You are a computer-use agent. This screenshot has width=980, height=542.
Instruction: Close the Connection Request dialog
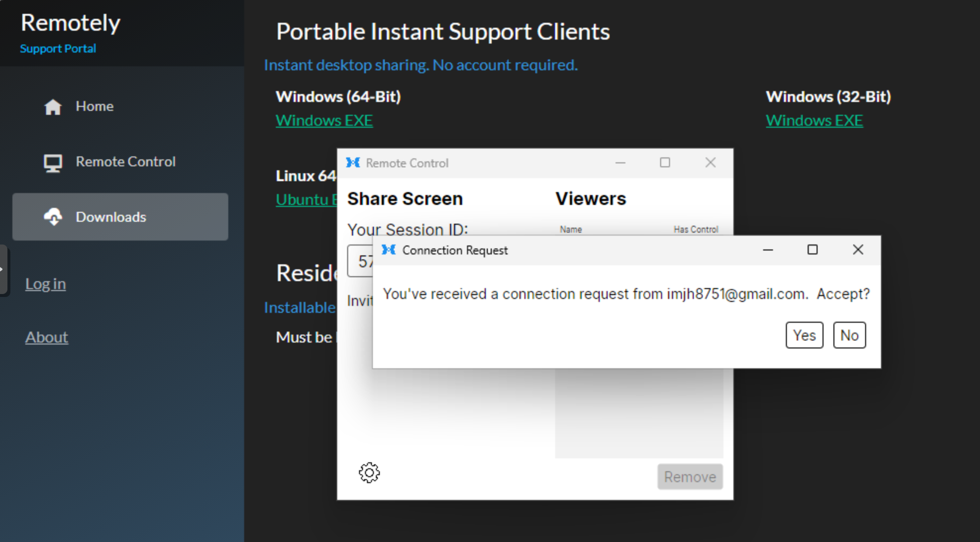click(x=858, y=250)
